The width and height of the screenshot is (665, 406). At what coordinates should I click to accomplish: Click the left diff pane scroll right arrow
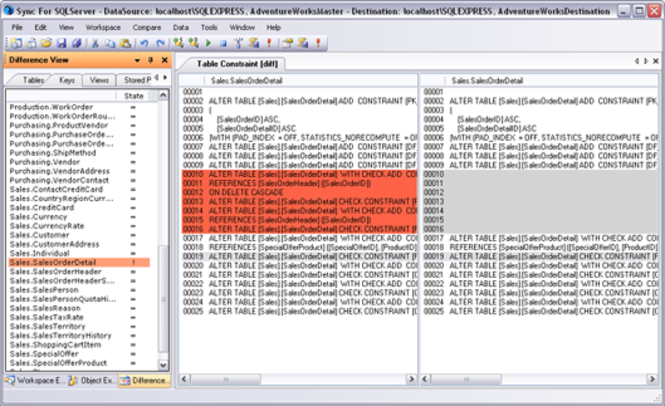[411, 379]
